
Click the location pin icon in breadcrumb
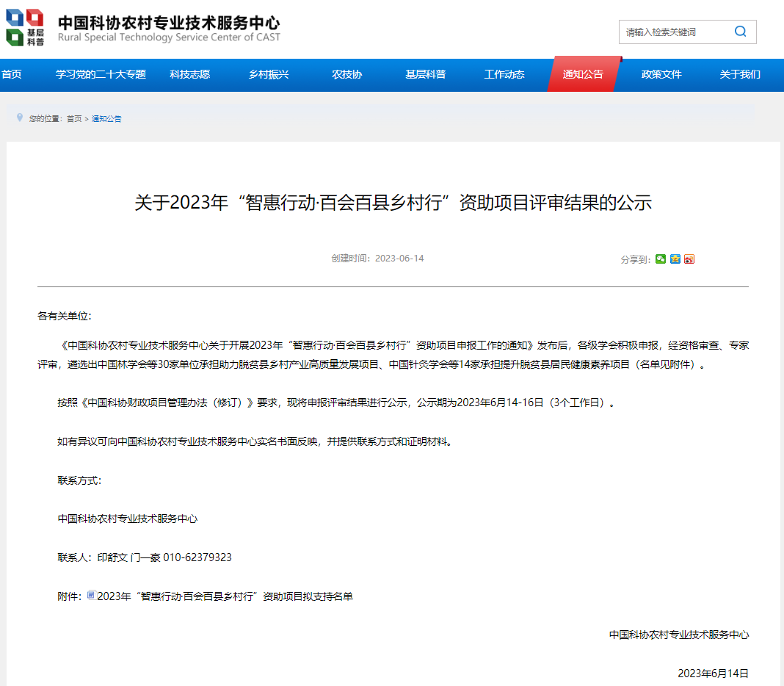(x=20, y=118)
